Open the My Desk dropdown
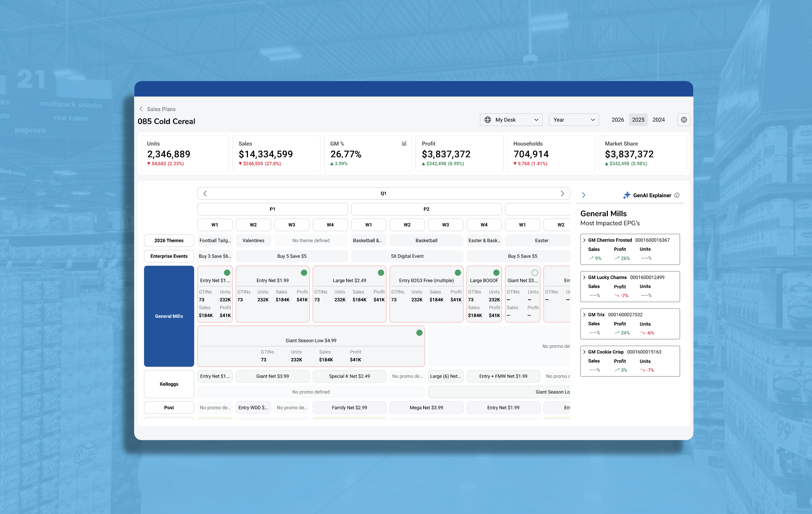The width and height of the screenshot is (812, 514). tap(511, 120)
